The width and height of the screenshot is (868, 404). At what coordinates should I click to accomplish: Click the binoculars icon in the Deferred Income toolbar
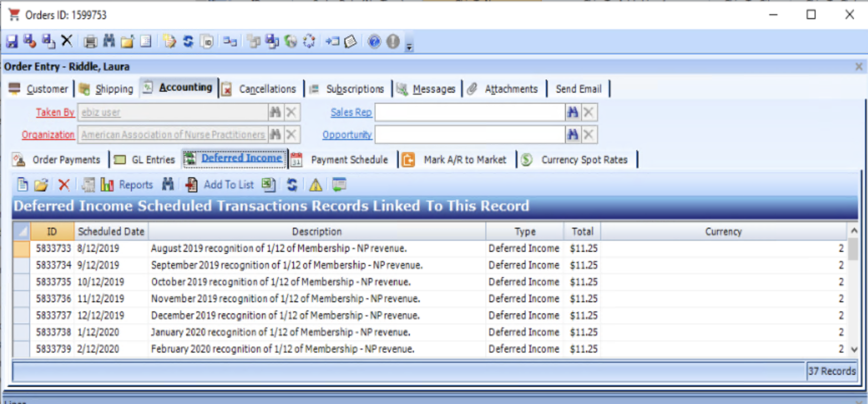click(168, 184)
